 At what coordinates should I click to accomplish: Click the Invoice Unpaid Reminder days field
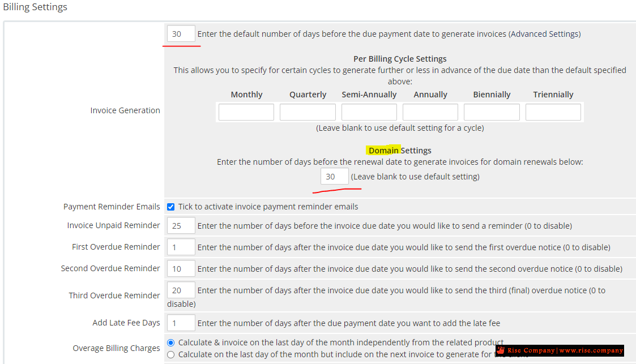coord(181,226)
